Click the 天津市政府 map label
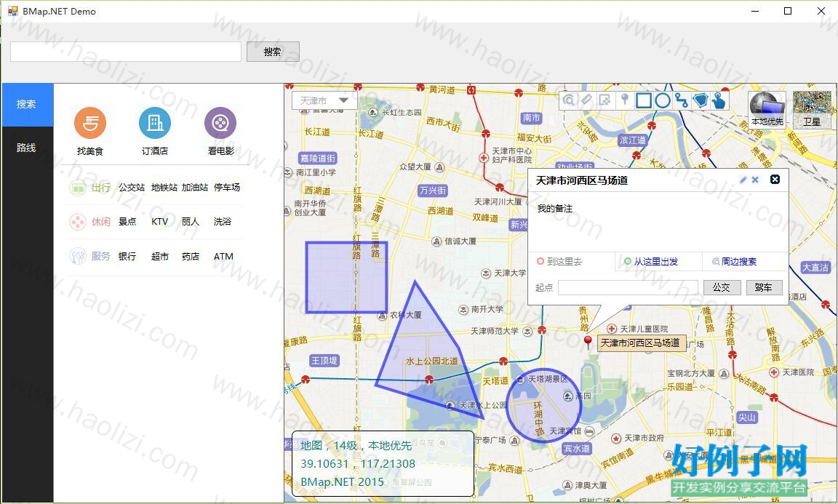 (644, 438)
